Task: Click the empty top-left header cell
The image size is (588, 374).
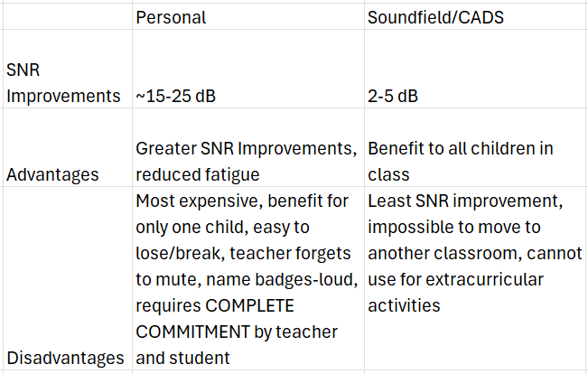Action: 68,16
